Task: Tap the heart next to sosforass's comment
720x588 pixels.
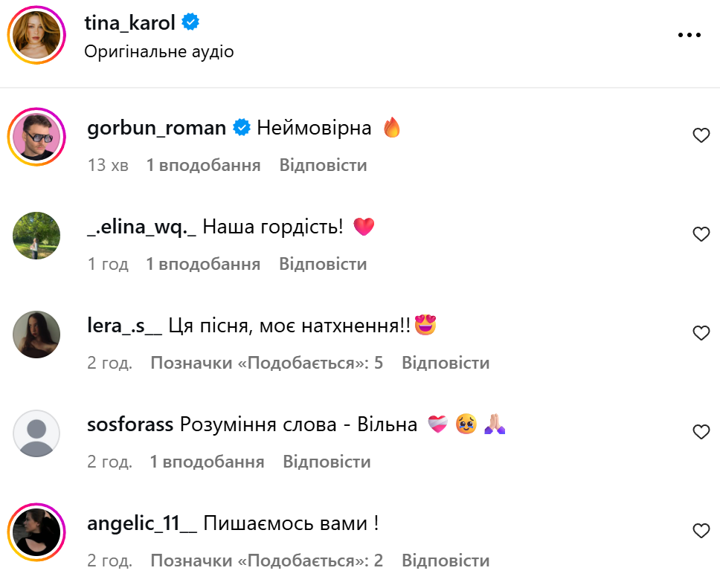Action: pos(701,432)
